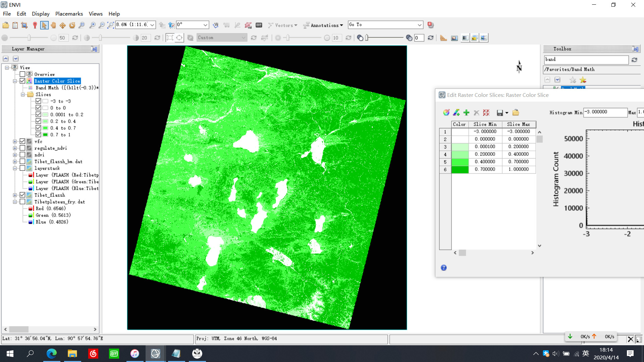
Task: Uncheck the Raster Color Slice layer
Action: coord(22,81)
